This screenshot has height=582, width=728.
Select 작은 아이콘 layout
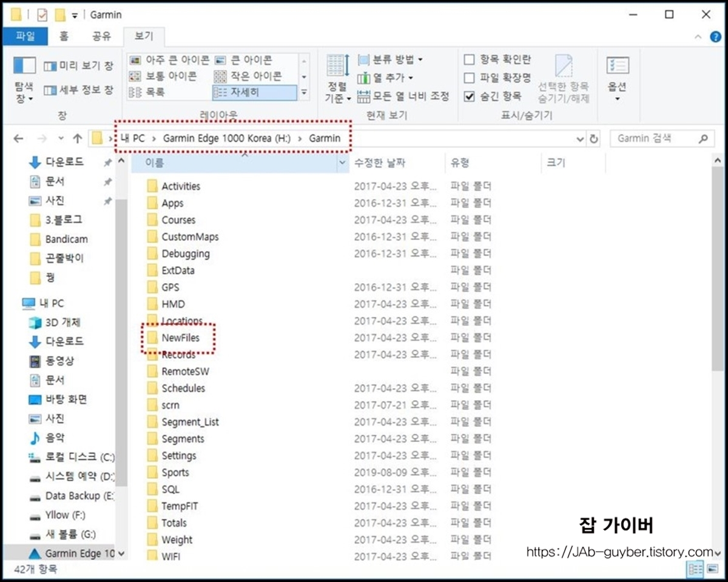[x=248, y=76]
